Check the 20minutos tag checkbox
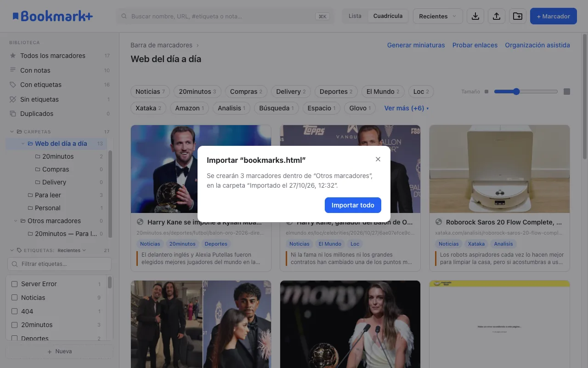This screenshot has width=588, height=368. [x=14, y=325]
